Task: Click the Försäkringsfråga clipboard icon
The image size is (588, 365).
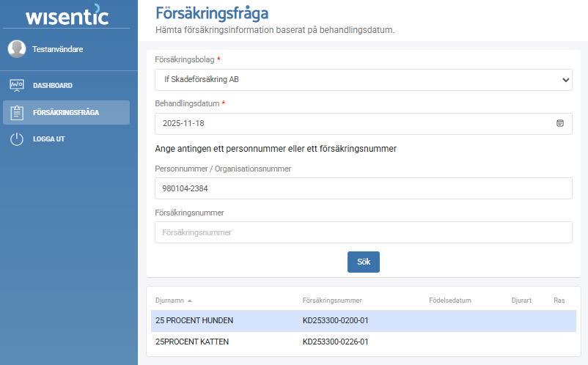Action: pos(17,112)
